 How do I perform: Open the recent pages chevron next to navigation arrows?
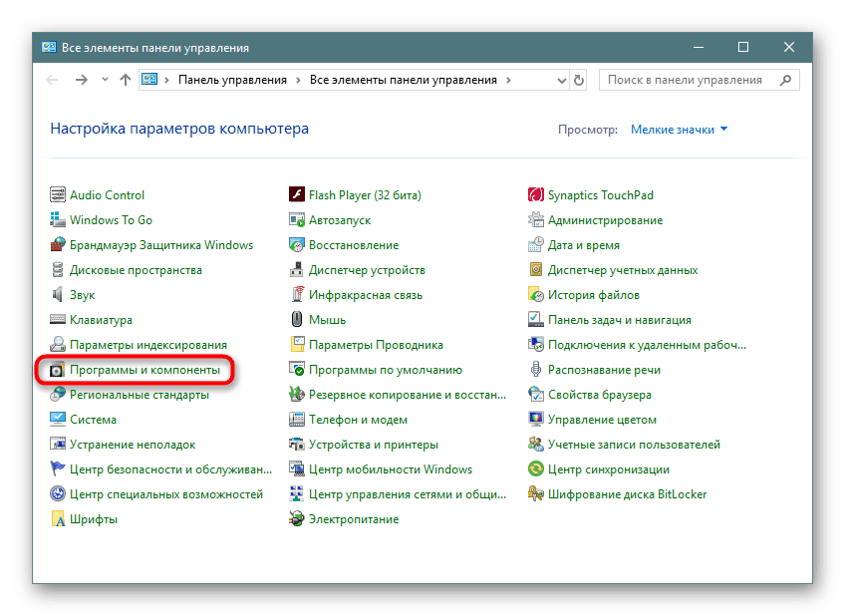click(x=104, y=80)
